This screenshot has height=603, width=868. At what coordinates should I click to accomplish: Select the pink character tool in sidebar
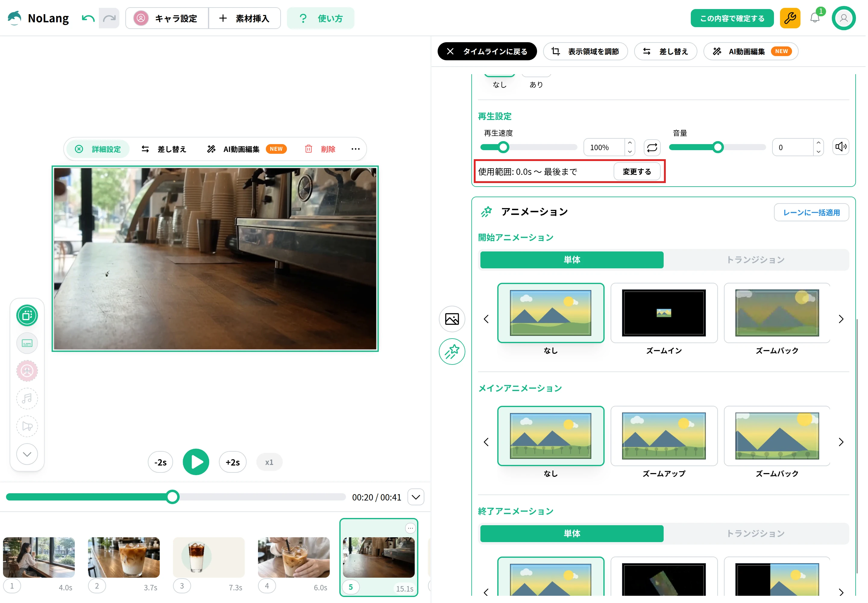click(27, 371)
